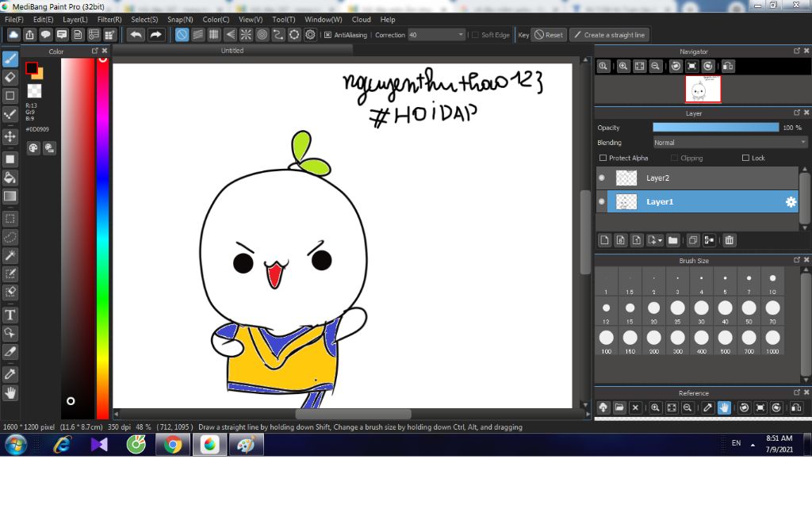Toggle the Soft Edge checkbox
This screenshot has width=812, height=524.
click(476, 35)
